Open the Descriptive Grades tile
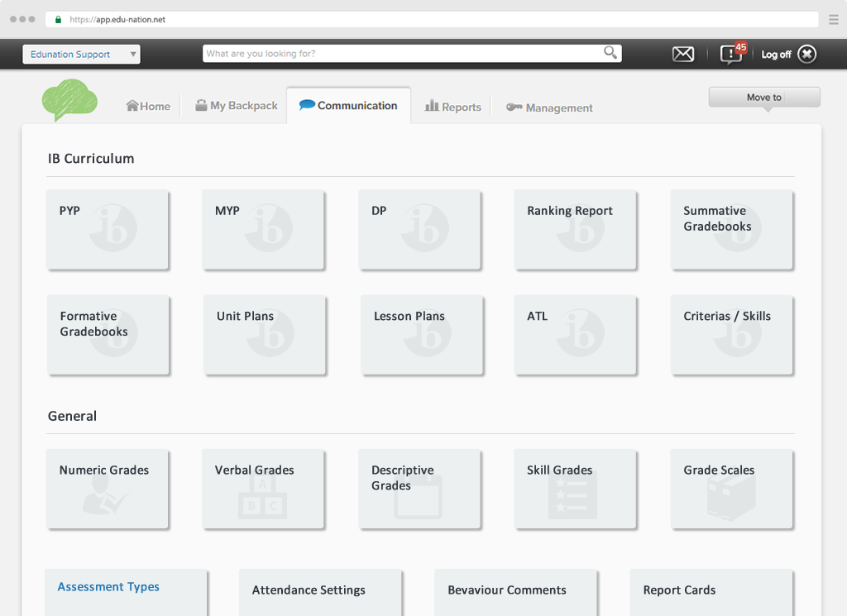This screenshot has width=847, height=616. click(419, 489)
